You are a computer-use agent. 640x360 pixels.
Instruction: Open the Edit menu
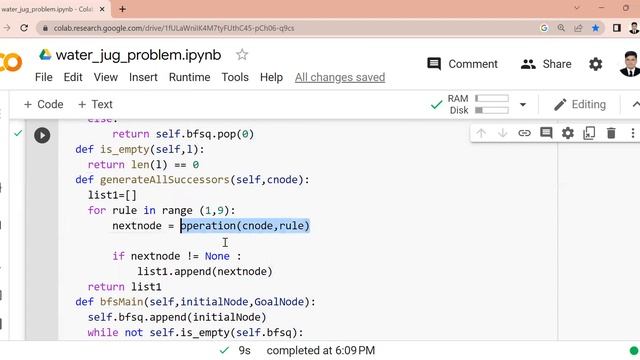[x=73, y=77]
